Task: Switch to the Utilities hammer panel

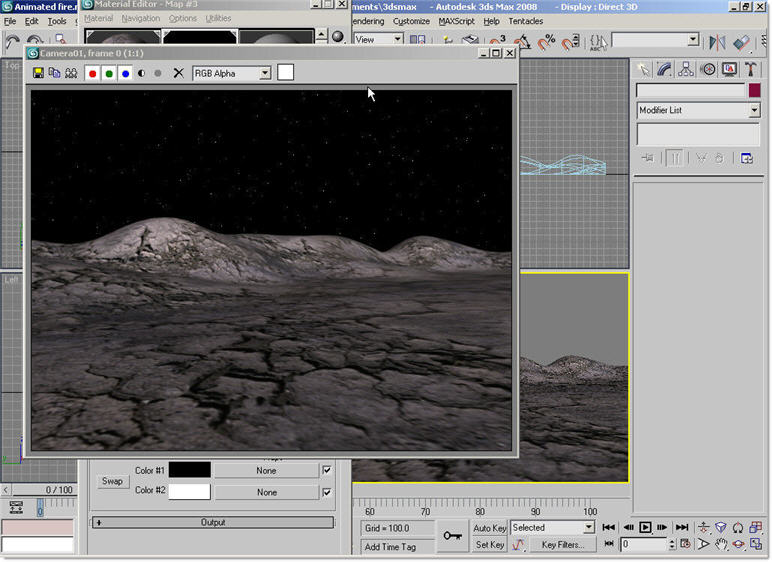Action: 751,69
